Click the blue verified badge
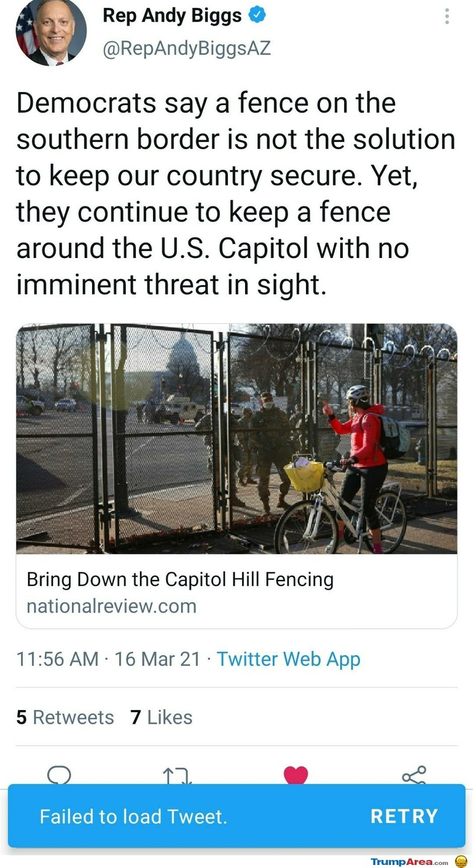This screenshot has height=868, width=473. (x=257, y=16)
